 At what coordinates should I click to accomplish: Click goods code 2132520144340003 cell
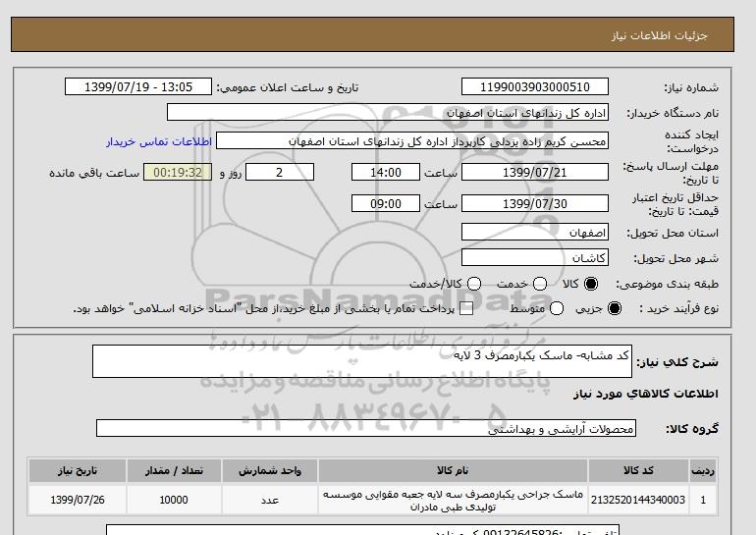coord(638,500)
